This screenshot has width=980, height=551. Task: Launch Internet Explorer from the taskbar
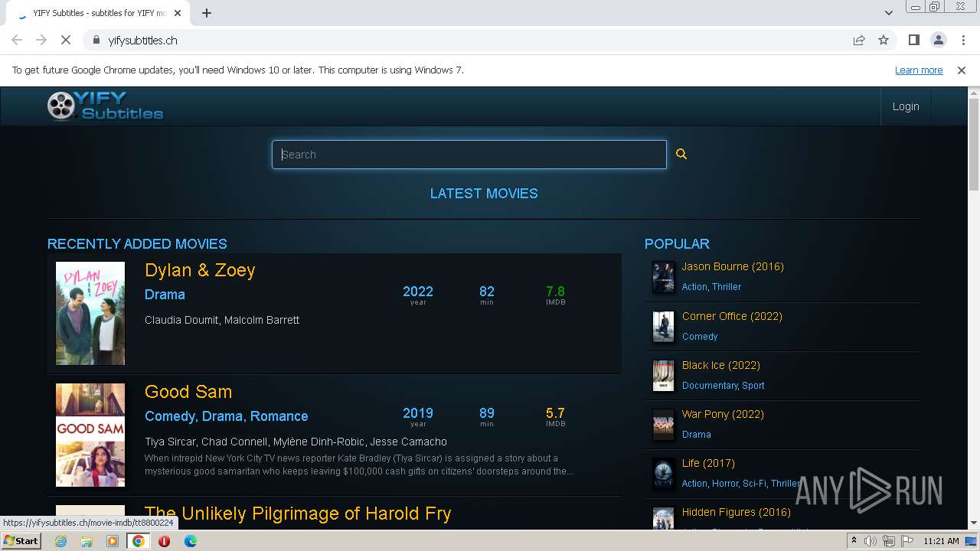60,541
